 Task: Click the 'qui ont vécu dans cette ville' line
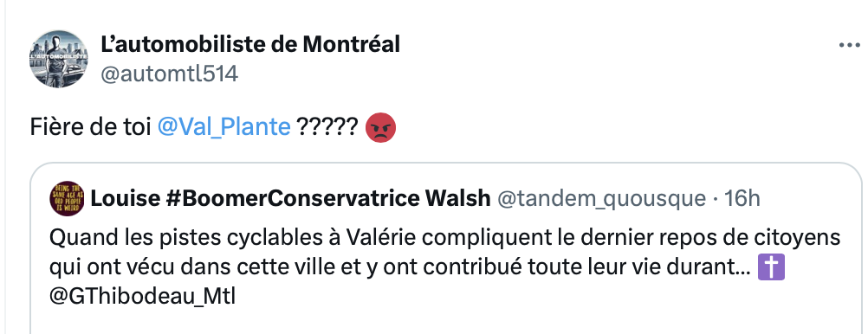coord(399,267)
